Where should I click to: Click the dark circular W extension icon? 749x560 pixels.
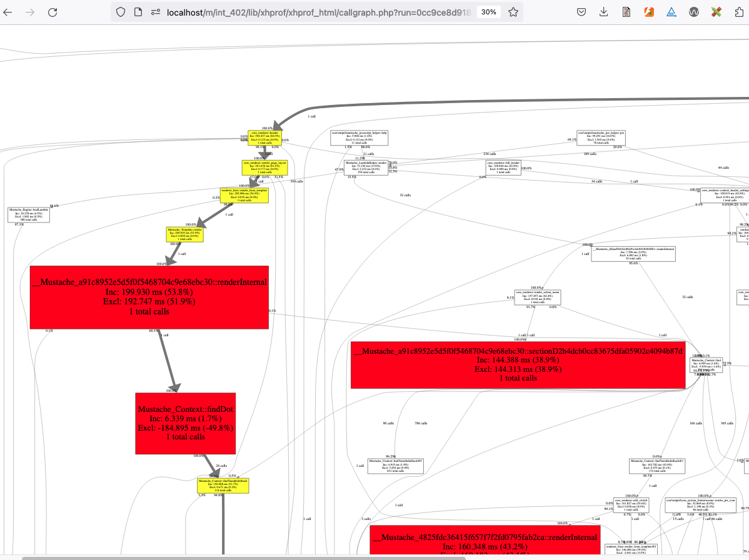[693, 12]
